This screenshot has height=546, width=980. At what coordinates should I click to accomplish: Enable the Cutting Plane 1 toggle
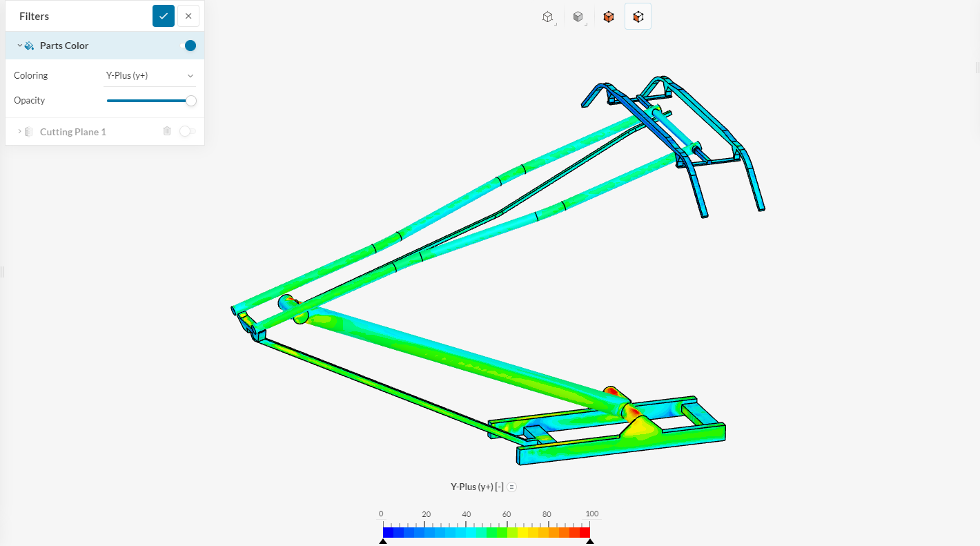(x=187, y=131)
